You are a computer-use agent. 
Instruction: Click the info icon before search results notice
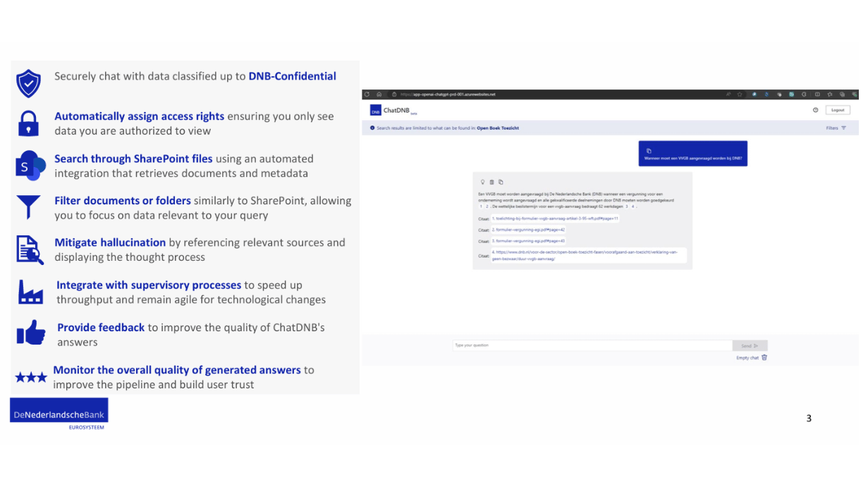372,128
